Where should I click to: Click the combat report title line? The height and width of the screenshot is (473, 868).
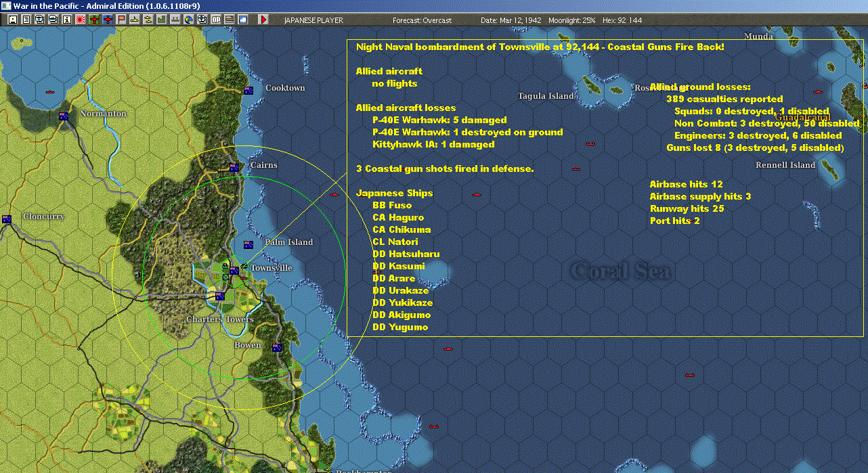pos(540,47)
